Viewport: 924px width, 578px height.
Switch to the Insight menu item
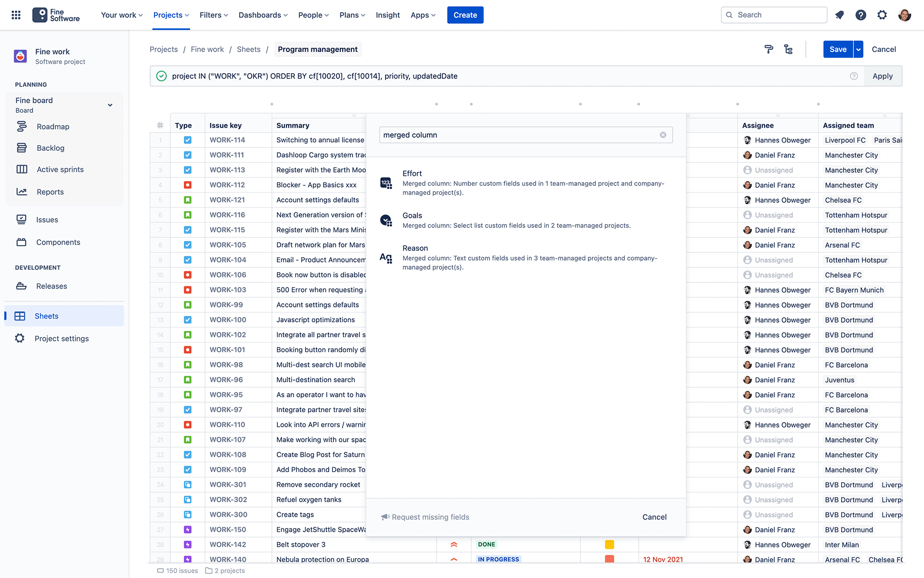coord(388,15)
